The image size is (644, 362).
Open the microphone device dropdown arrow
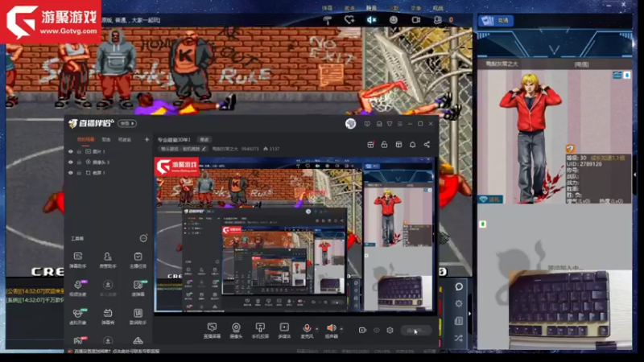coord(316,329)
